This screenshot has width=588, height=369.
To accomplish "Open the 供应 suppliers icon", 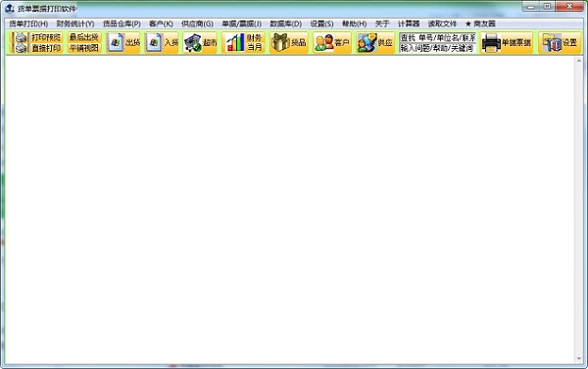I will [x=375, y=42].
